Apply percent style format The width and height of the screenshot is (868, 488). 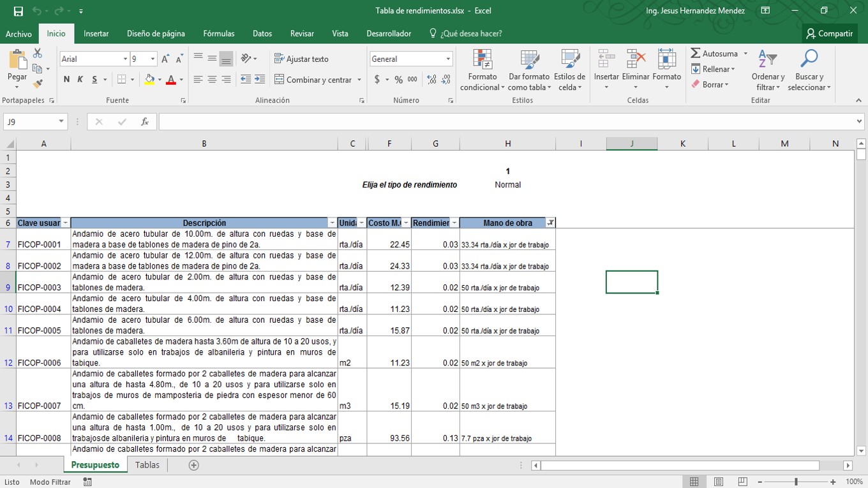pos(398,80)
